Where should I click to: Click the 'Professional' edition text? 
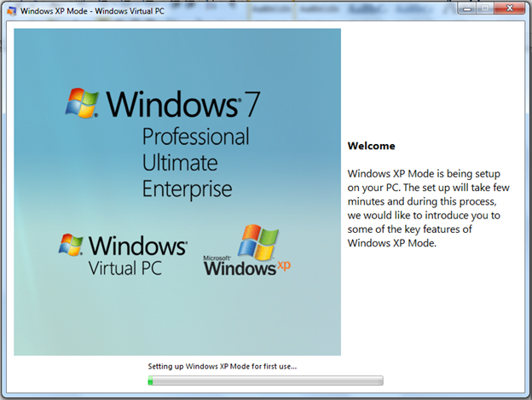pyautogui.click(x=195, y=136)
